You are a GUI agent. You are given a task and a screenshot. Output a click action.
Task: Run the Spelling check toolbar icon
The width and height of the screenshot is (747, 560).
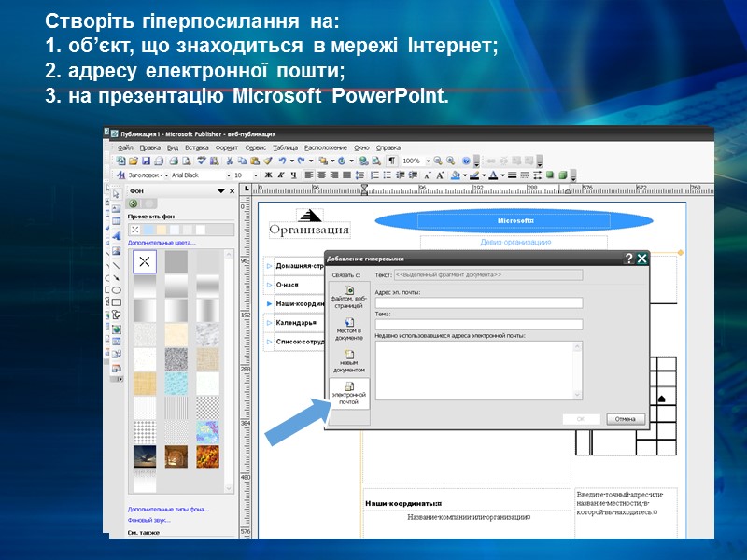click(202, 161)
